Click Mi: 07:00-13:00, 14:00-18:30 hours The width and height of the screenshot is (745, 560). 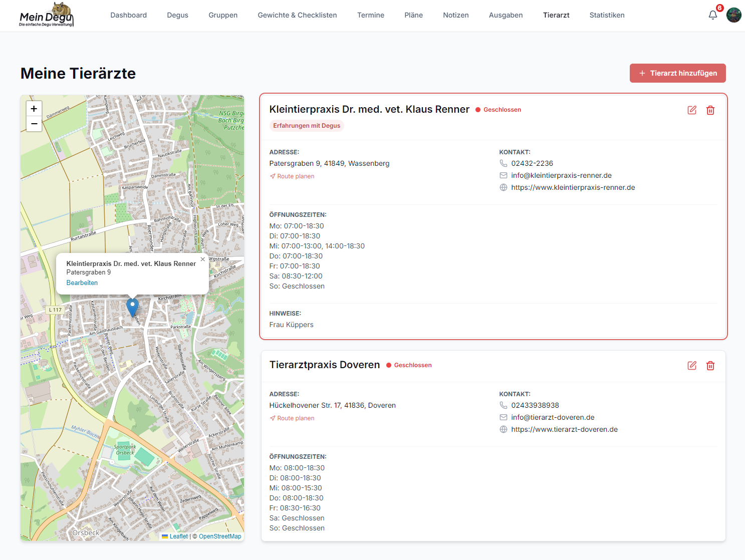coord(317,246)
